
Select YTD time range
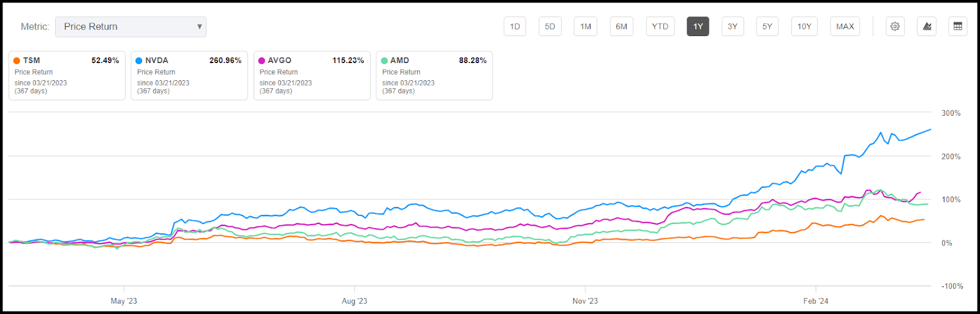tap(660, 26)
